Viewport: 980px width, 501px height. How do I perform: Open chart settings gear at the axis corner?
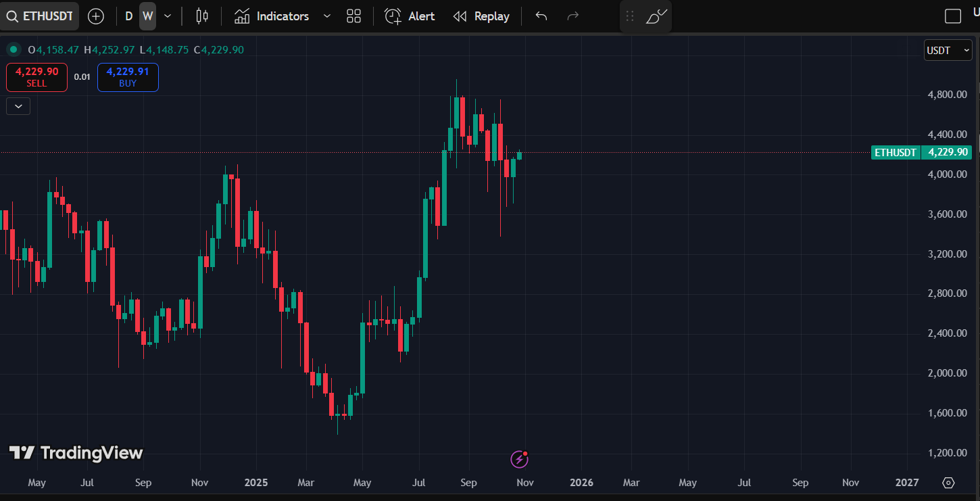pyautogui.click(x=948, y=483)
